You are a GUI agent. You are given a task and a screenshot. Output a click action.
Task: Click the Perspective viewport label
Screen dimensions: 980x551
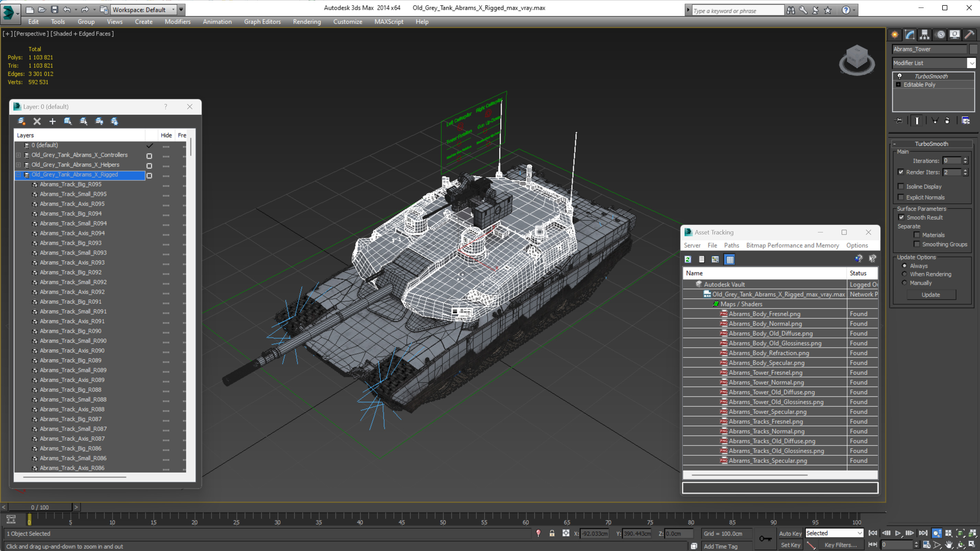tap(31, 33)
